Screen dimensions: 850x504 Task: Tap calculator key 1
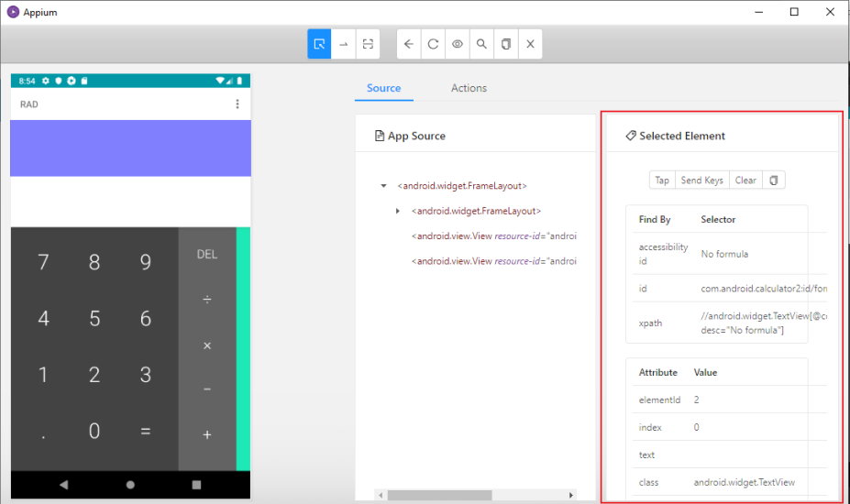point(43,375)
